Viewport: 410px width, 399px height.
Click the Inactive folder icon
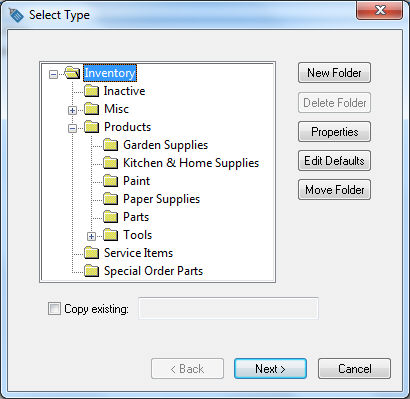tap(91, 91)
